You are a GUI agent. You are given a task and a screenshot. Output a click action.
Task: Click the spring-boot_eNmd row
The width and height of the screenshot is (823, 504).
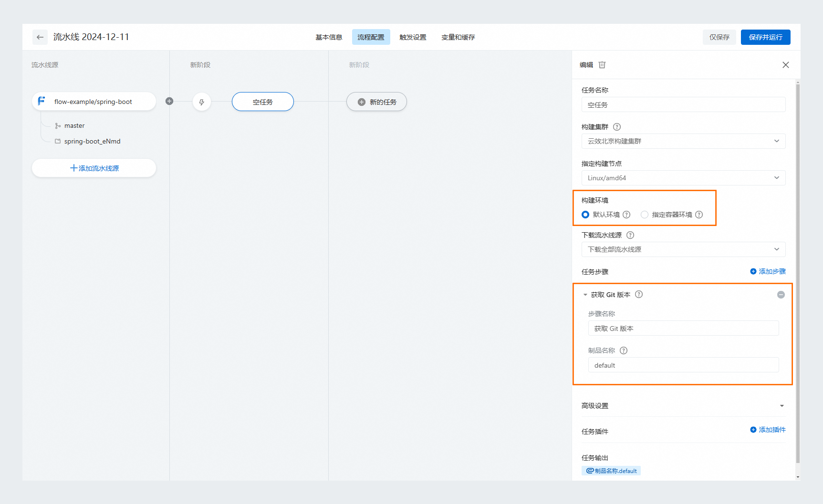click(x=88, y=141)
